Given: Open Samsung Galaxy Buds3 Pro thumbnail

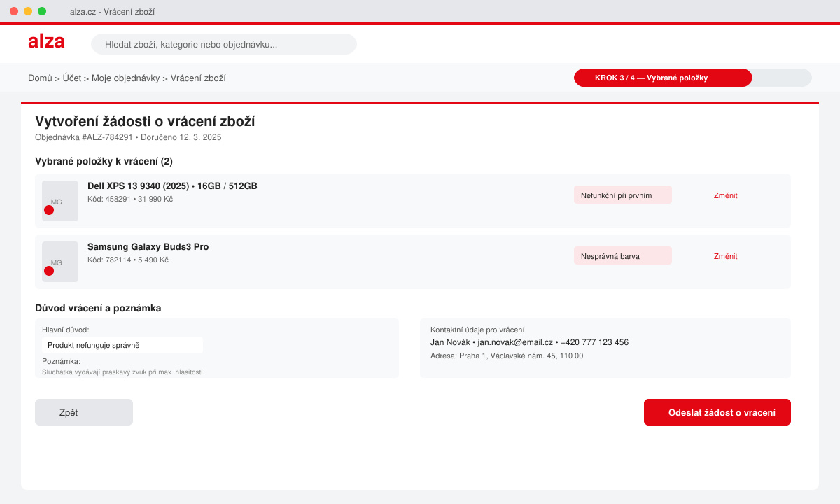Looking at the screenshot, I should click(x=60, y=262).
